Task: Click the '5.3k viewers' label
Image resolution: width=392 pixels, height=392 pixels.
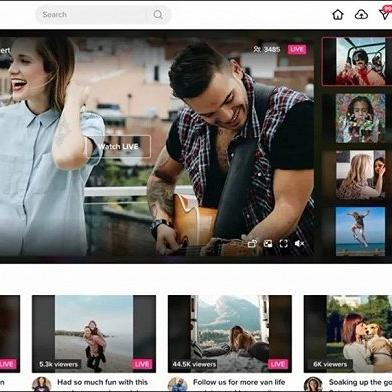Action: point(59,364)
